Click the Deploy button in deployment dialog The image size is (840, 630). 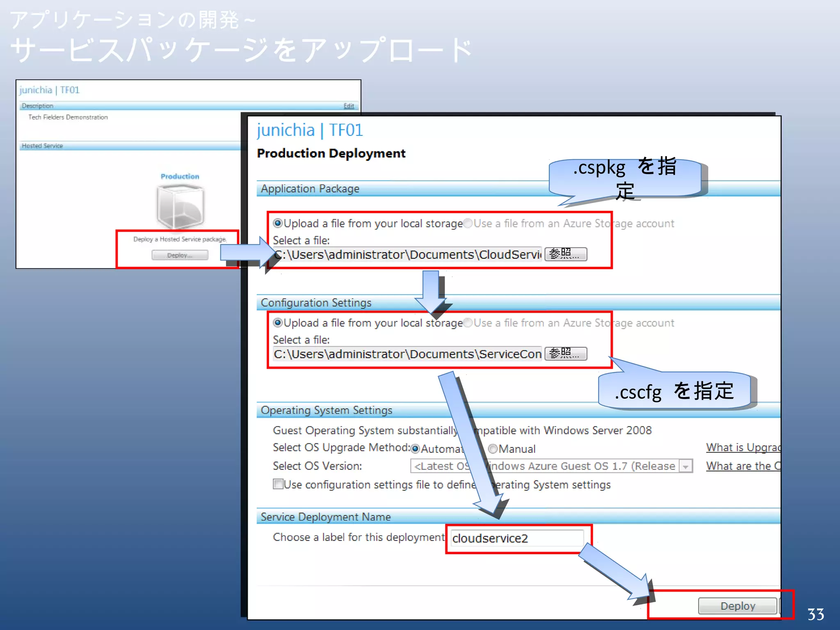737,606
